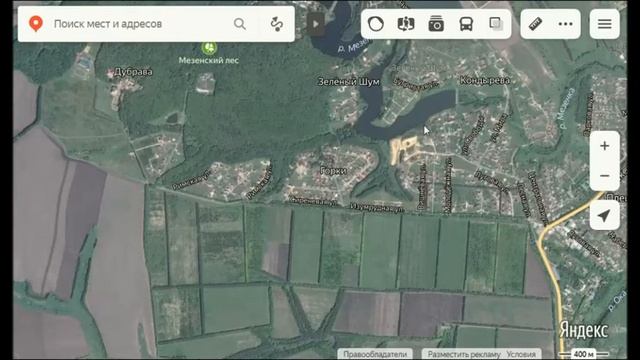Click the 'Горки' place label

(x=333, y=171)
